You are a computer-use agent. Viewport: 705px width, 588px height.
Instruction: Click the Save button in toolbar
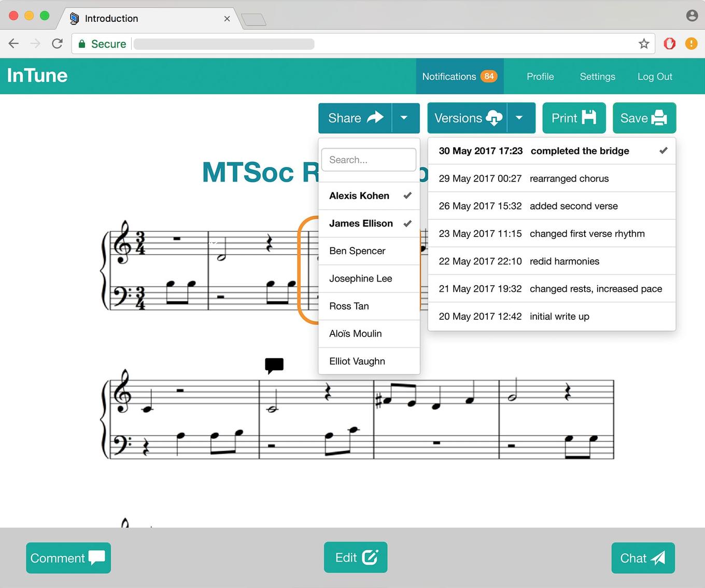tap(644, 118)
